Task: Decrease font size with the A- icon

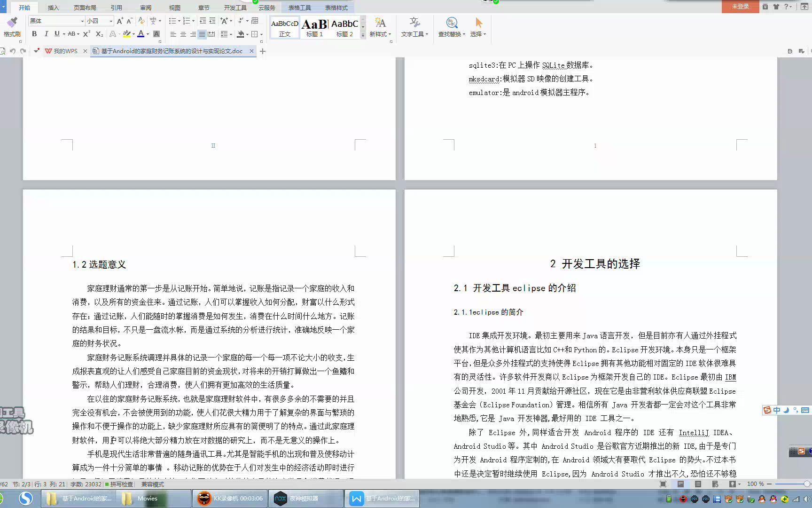Action: point(129,21)
